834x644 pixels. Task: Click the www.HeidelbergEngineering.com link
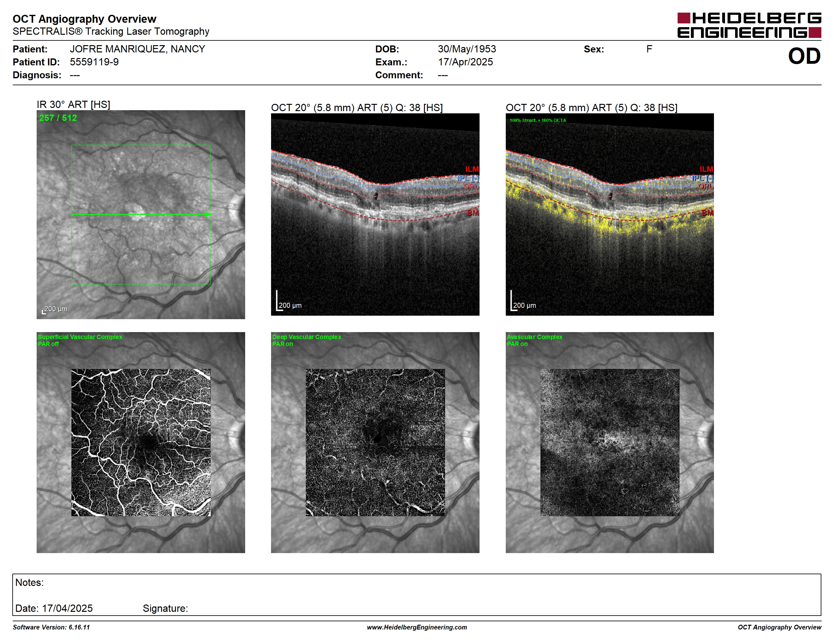click(x=417, y=627)
